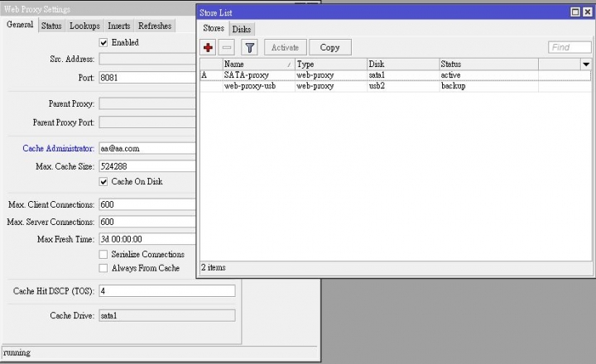The width and height of the screenshot is (596, 364).
Task: Click the minus Remove store icon
Action: click(x=227, y=47)
